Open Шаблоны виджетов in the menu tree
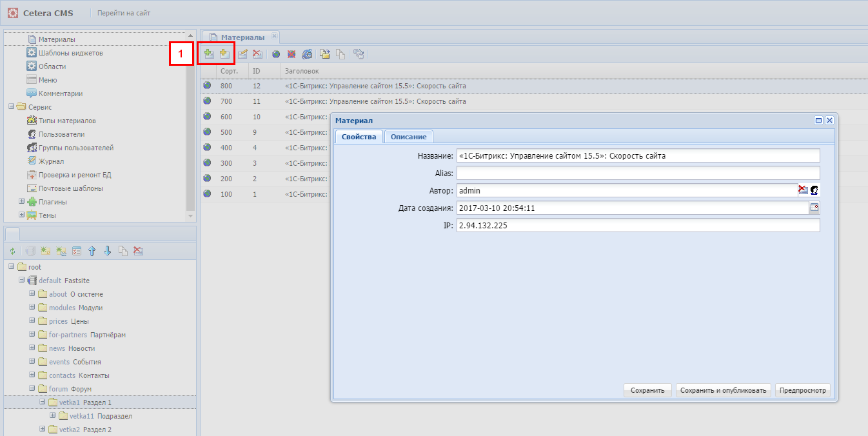This screenshot has width=868, height=436. [x=71, y=53]
